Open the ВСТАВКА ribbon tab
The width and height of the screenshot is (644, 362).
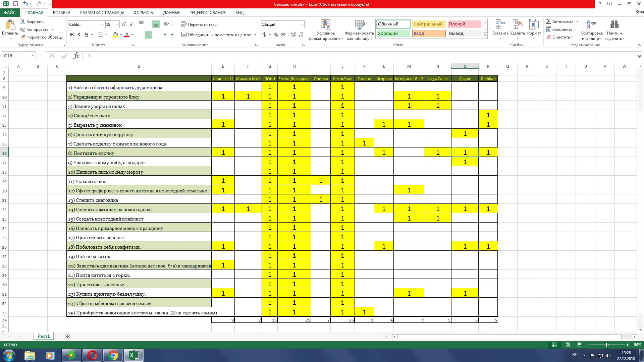61,12
